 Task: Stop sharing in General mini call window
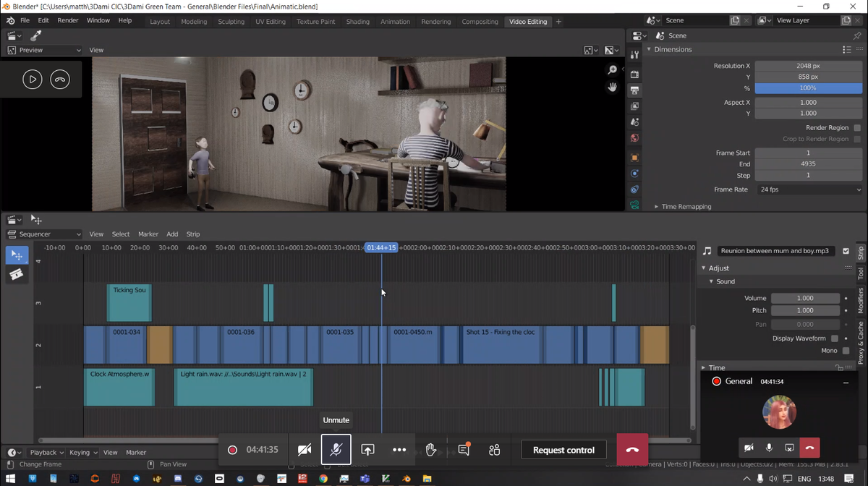pos(789,448)
